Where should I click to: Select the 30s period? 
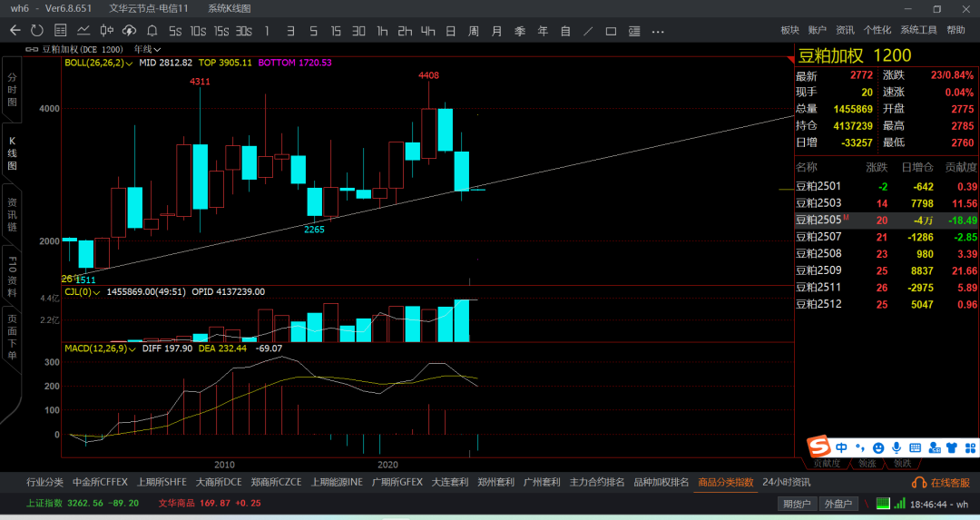[244, 31]
